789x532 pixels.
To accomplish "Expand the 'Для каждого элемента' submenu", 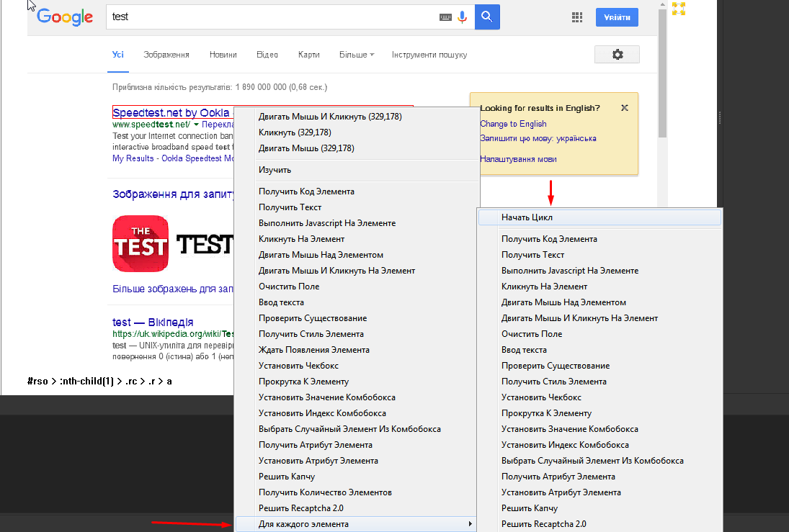I will (357, 524).
